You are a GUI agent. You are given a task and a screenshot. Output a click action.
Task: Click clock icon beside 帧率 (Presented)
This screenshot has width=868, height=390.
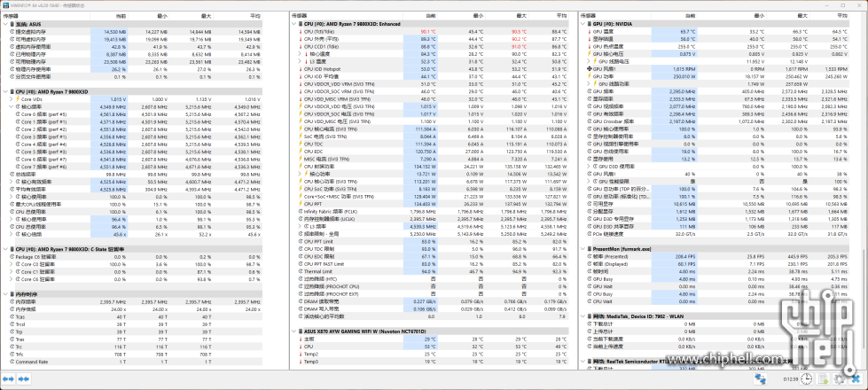[x=589, y=257]
